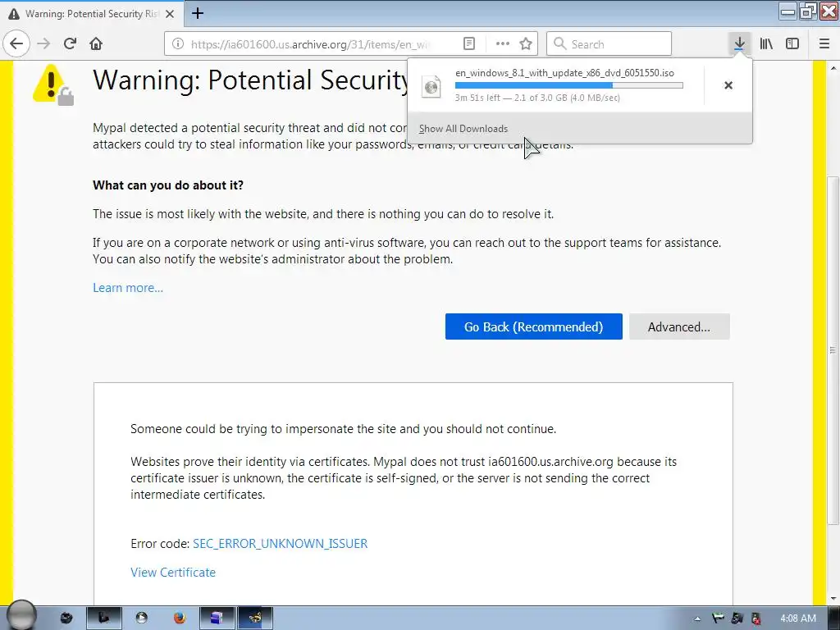840x630 pixels.
Task: Bookmark this page with the star
Action: (x=526, y=44)
